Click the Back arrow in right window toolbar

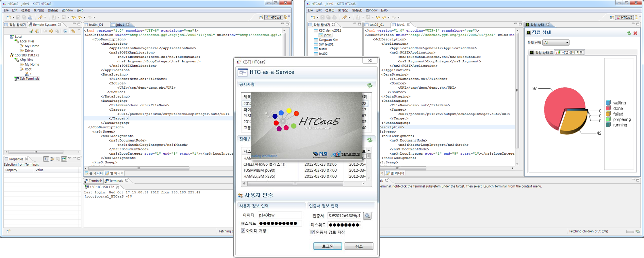[x=384, y=17]
